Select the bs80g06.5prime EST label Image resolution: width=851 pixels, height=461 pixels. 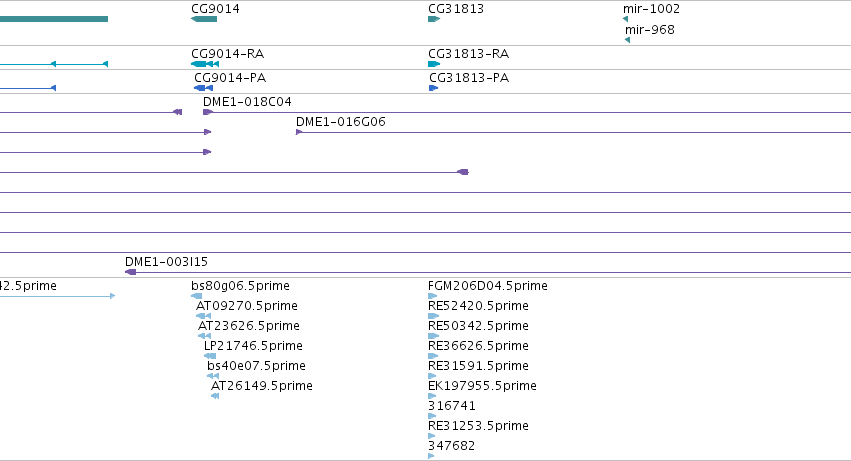(x=240, y=286)
